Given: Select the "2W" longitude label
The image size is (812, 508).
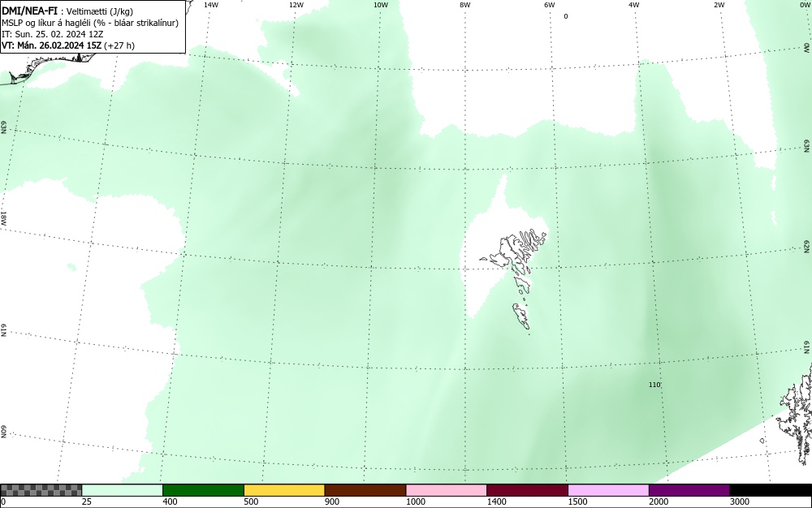Looking at the screenshot, I should pyautogui.click(x=719, y=5).
